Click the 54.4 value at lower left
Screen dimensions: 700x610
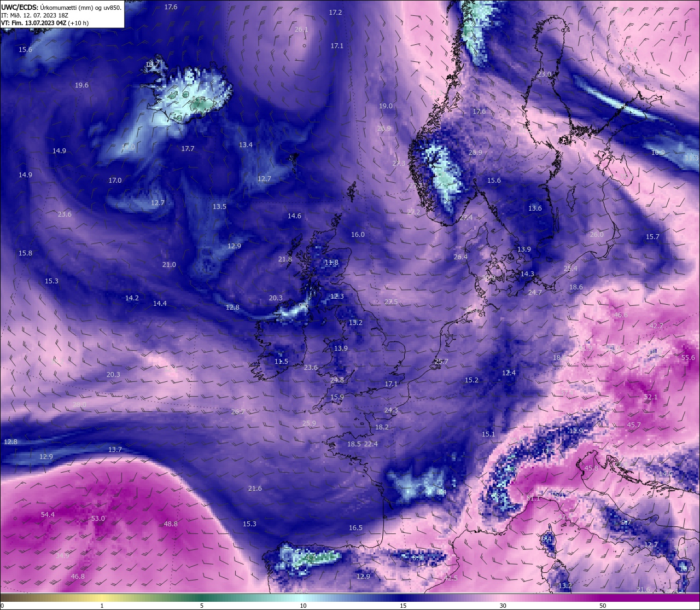[x=48, y=515]
